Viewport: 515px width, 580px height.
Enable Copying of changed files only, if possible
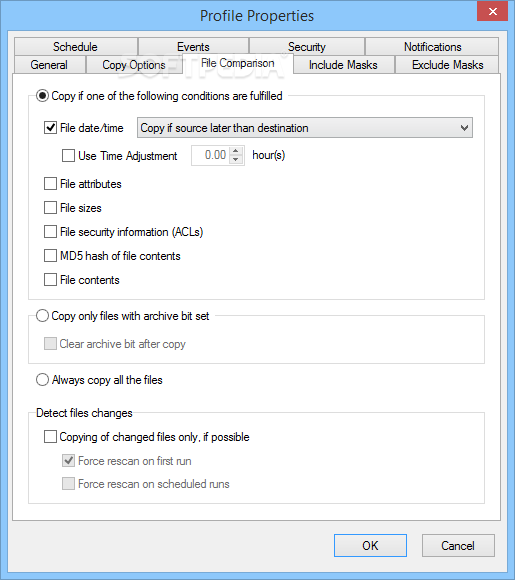[x=50, y=436]
